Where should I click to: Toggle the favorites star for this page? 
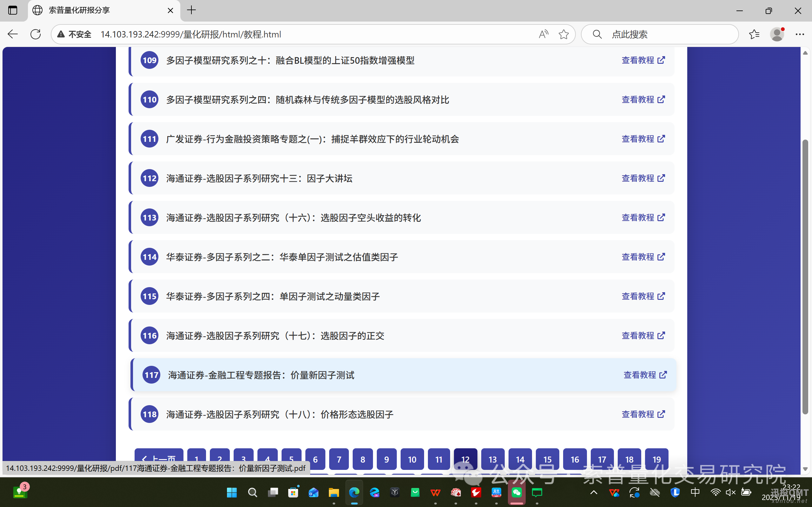click(564, 34)
